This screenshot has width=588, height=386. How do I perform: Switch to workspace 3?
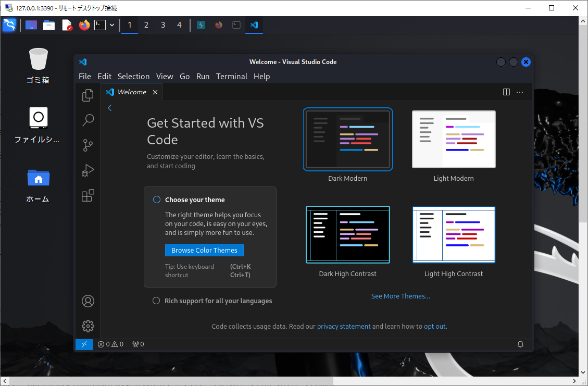pyautogui.click(x=162, y=25)
